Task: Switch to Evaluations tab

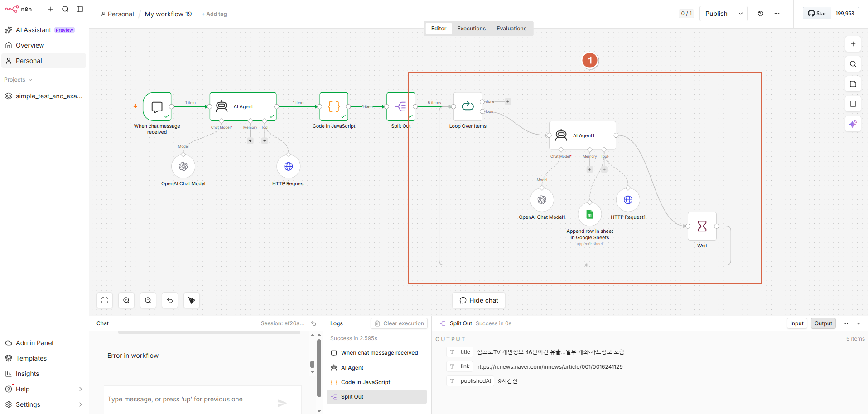Action: (511, 29)
